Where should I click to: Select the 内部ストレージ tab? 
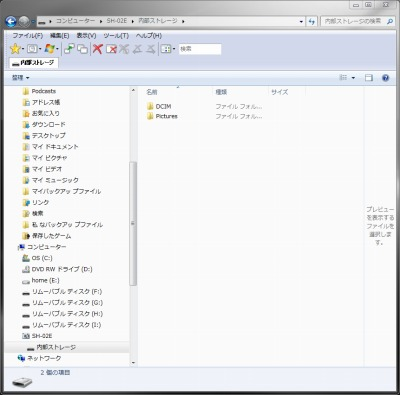point(33,63)
